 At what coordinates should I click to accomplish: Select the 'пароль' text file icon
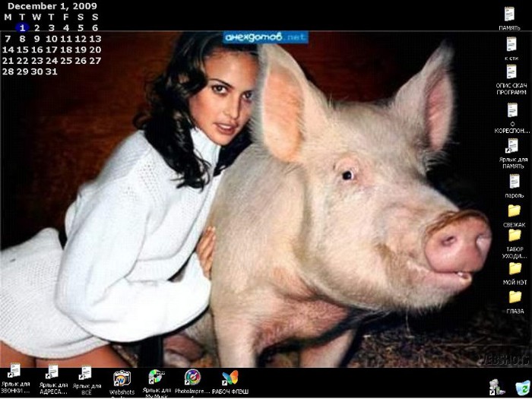[515, 181]
